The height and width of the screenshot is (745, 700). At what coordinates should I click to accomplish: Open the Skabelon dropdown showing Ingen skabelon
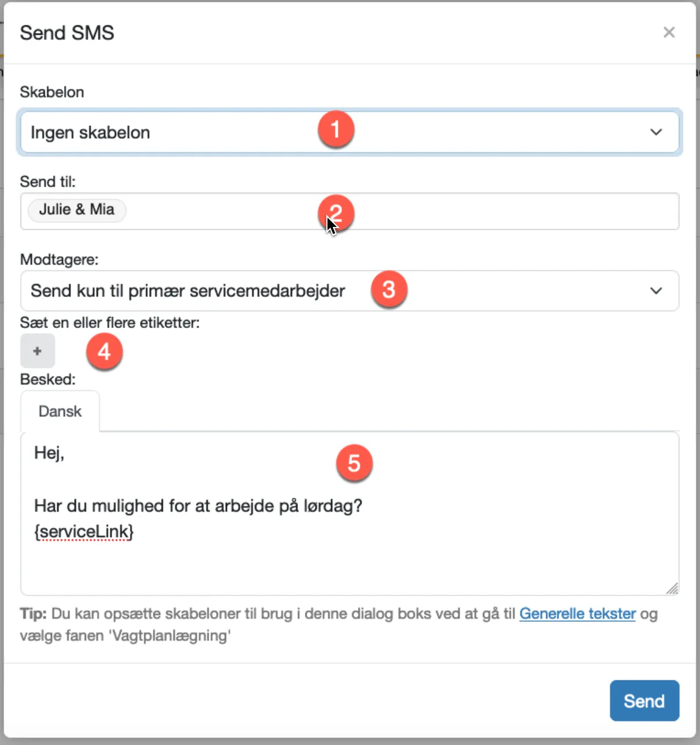349,132
